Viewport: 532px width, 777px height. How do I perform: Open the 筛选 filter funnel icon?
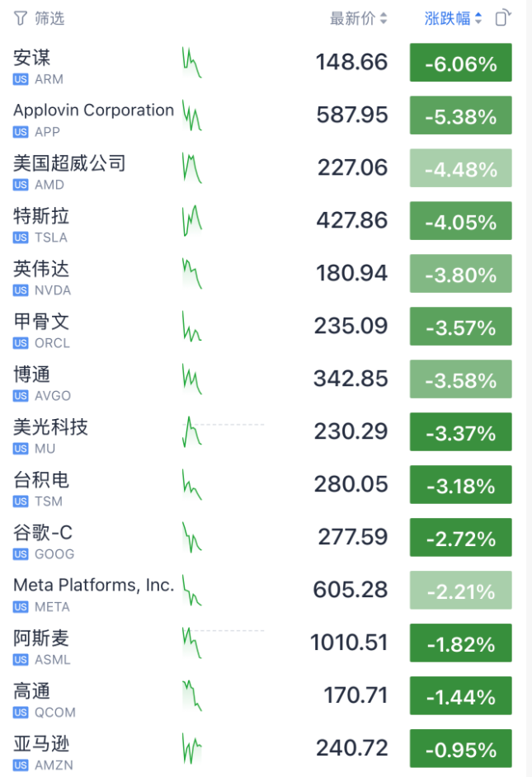pos(21,18)
